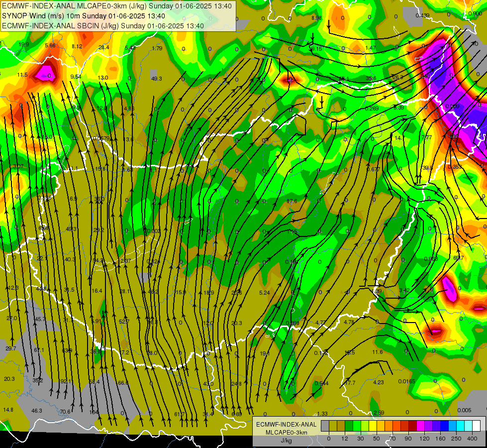Viewport: 487px width, 448px height.
Task: Click the map value '3.07'
Action: [x=18, y=166]
